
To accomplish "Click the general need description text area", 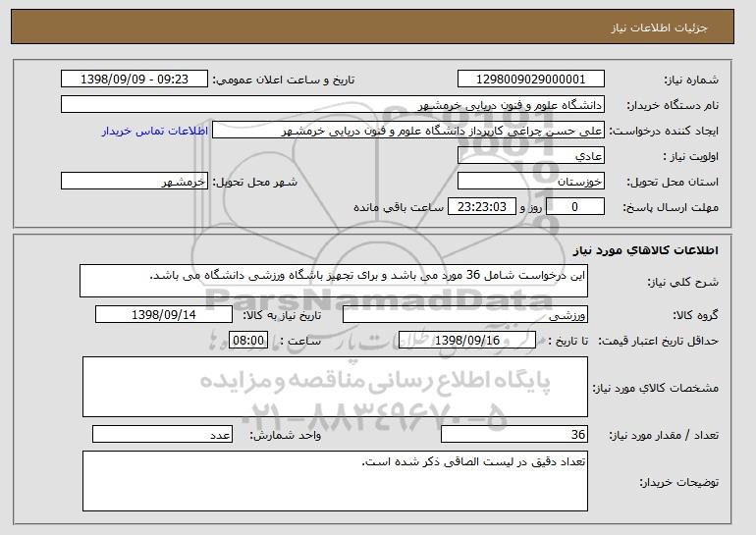I will coord(334,281).
